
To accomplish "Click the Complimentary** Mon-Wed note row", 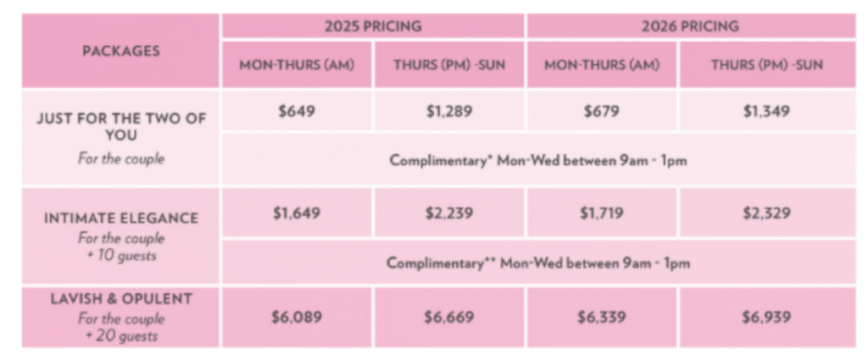I will coord(538,262).
